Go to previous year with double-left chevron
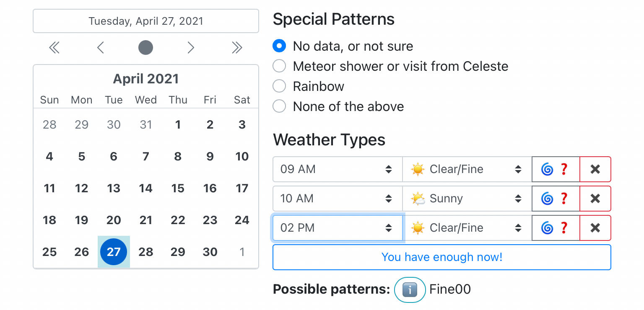 [x=54, y=48]
